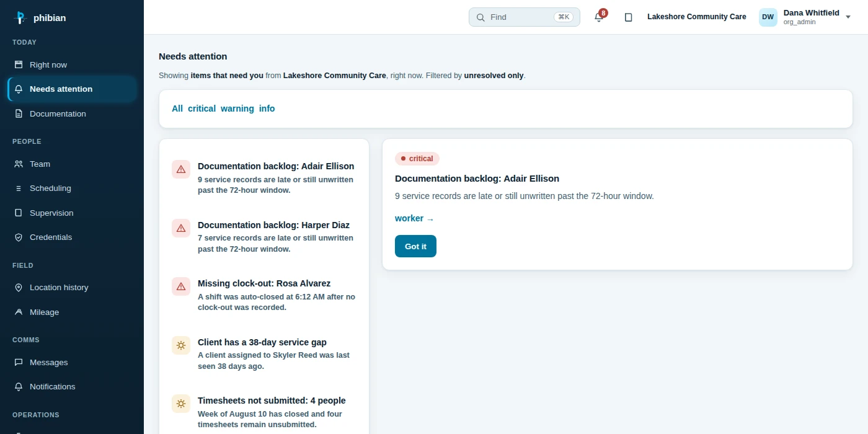Click sun icon for Timesheets not submitted

point(181,404)
